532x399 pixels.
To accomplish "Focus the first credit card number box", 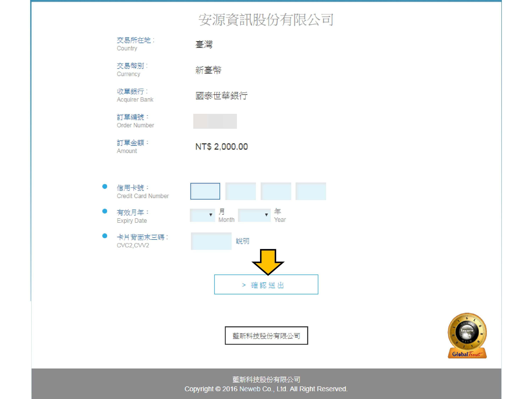I will [x=205, y=192].
